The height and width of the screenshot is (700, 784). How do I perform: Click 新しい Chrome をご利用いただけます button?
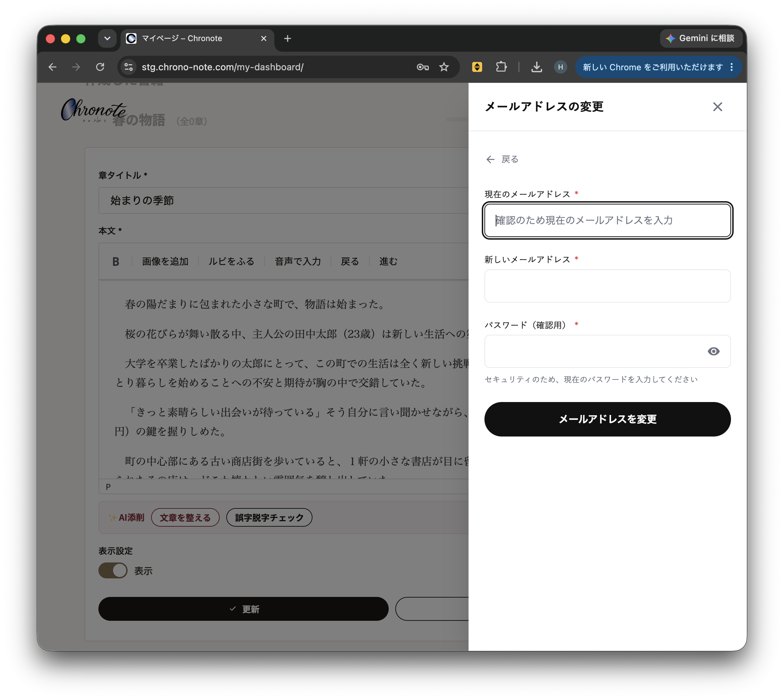[x=652, y=67]
